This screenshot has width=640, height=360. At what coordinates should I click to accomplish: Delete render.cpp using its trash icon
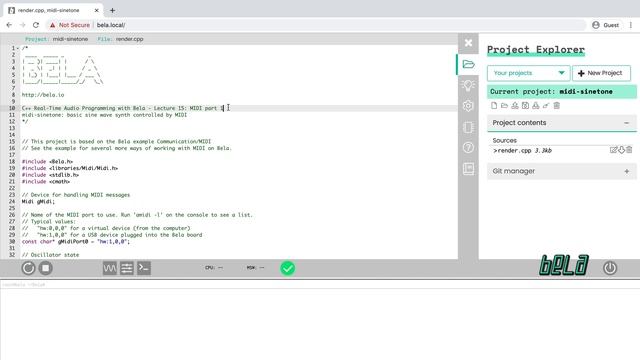(629, 150)
